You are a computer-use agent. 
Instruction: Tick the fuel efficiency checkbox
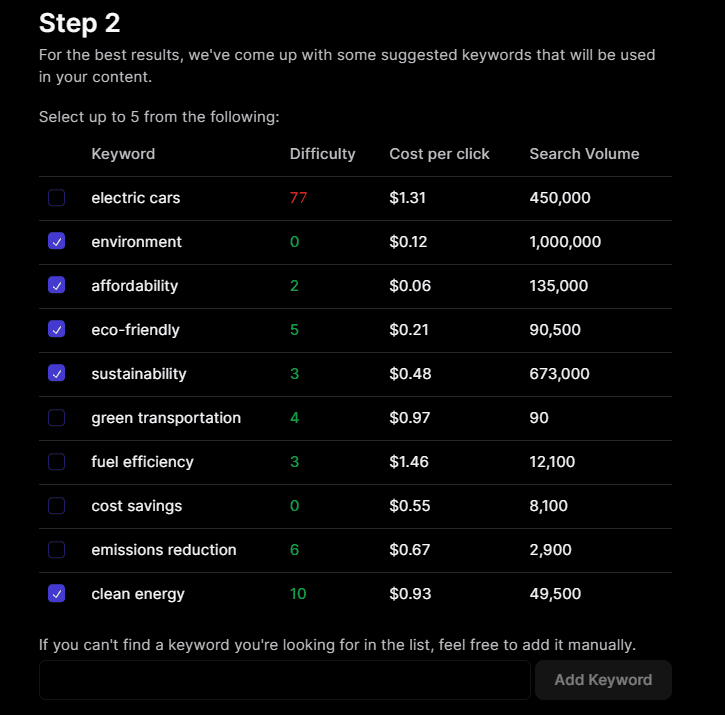[57, 462]
